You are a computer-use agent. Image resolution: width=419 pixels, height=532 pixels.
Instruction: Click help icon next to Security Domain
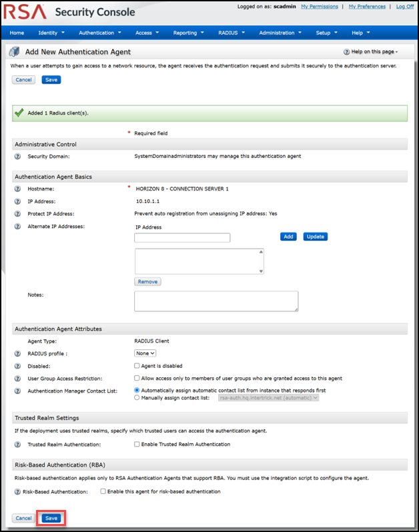[17, 156]
